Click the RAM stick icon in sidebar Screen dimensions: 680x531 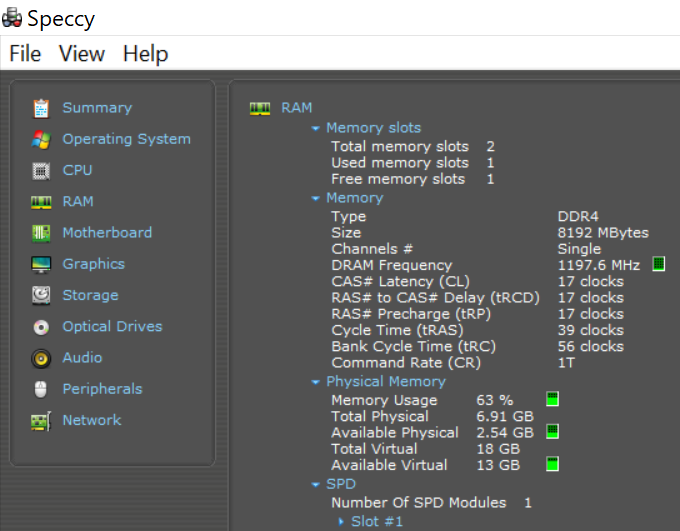click(41, 202)
